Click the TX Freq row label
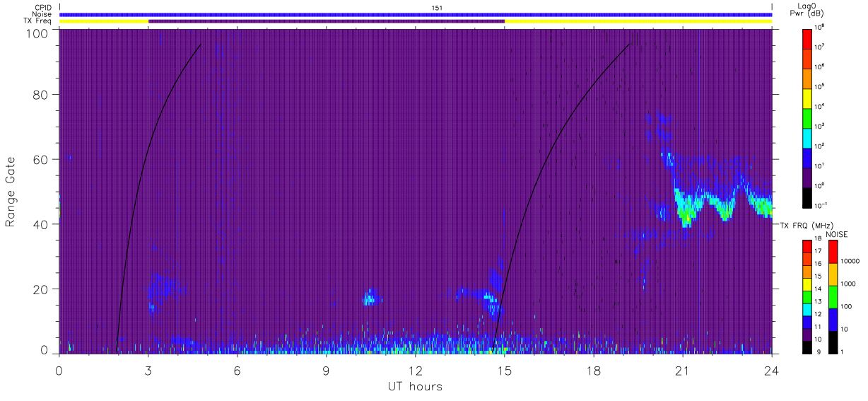 click(x=37, y=21)
